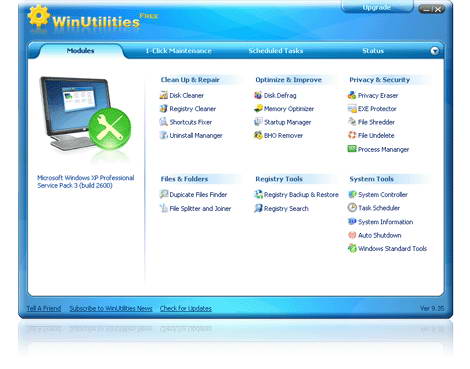The height and width of the screenshot is (369, 470).
Task: Click the Process Manager icon
Action: 352,149
